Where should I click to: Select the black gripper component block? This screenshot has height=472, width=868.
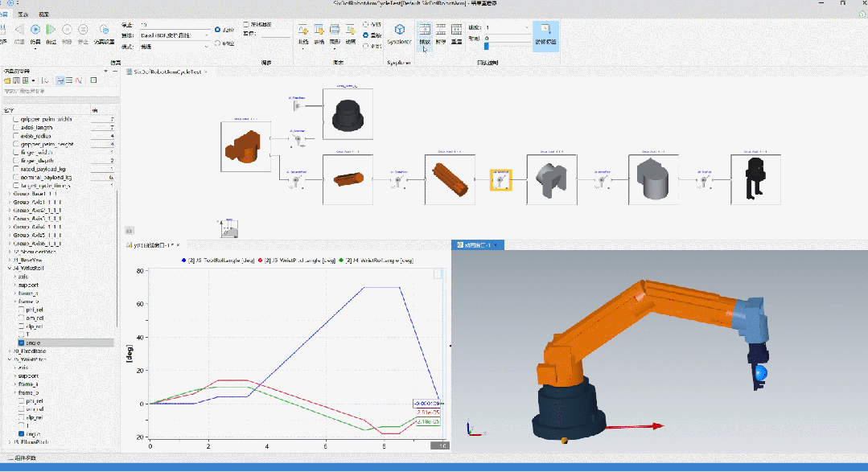(755, 180)
